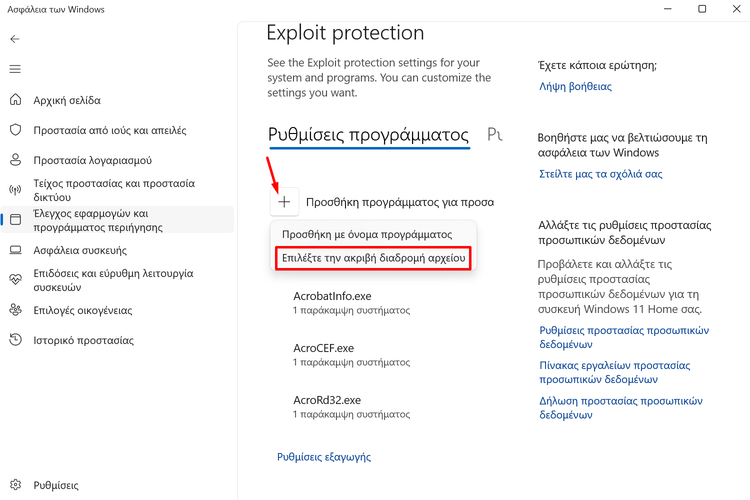Select the device performance heart icon
The width and height of the screenshot is (750, 500).
[x=15, y=280]
